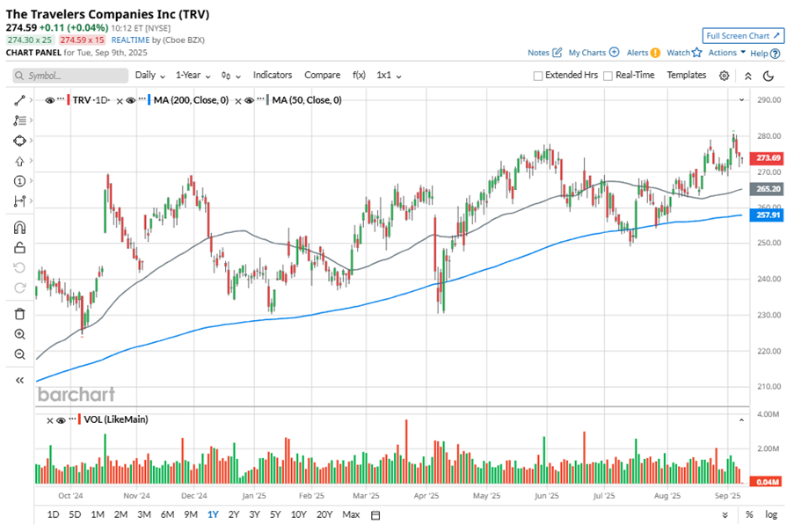Select the price range measure tool

[19, 201]
